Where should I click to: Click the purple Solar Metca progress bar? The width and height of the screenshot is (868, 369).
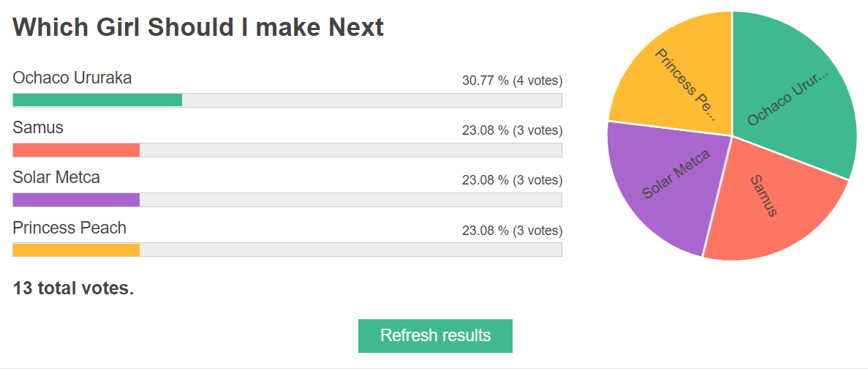tap(76, 200)
